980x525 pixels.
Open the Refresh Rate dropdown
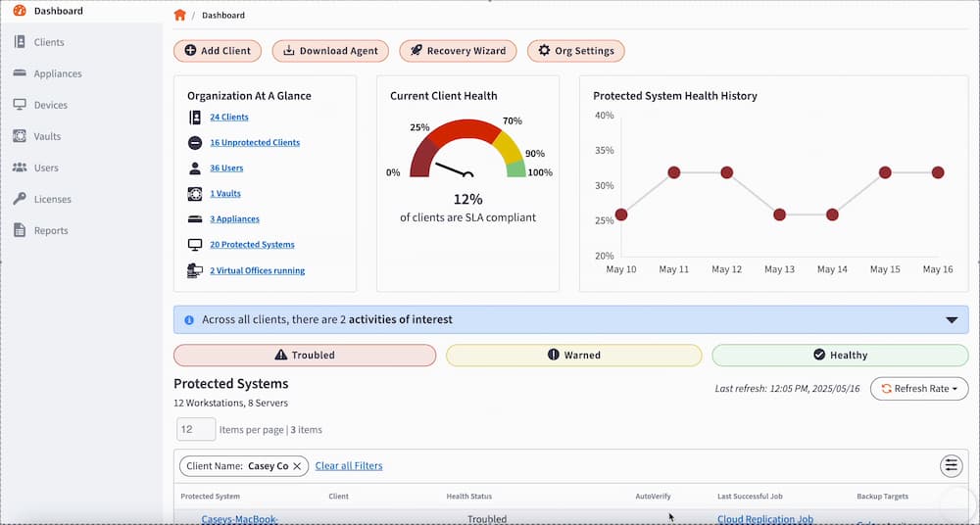point(918,389)
